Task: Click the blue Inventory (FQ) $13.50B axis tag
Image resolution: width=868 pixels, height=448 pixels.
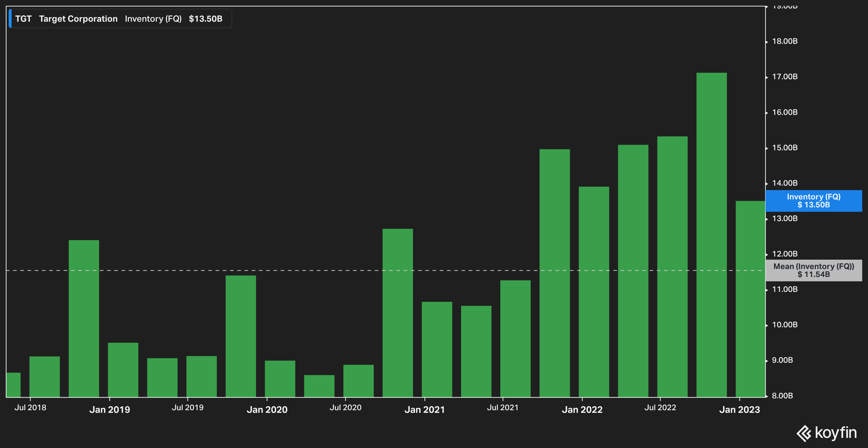Action: [x=814, y=201]
